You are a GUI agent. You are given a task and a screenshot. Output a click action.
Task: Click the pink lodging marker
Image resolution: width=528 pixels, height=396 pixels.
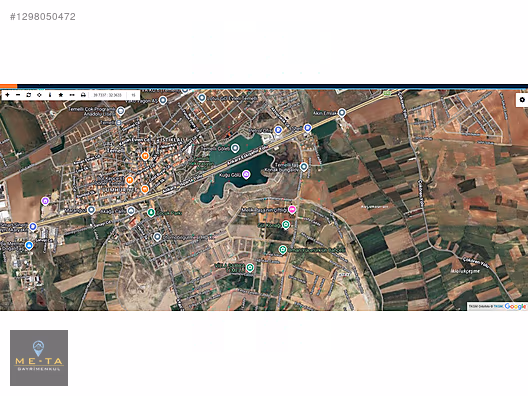[292, 209]
